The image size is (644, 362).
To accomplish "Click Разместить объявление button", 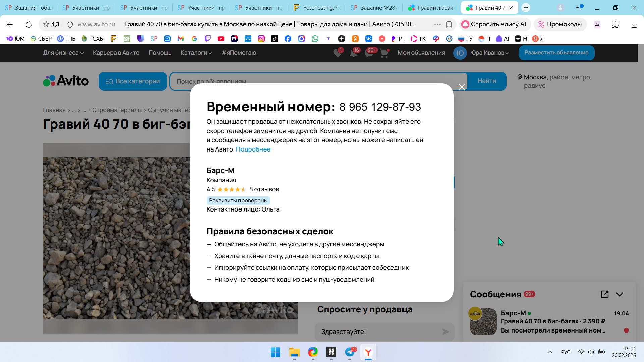I will click(x=556, y=53).
